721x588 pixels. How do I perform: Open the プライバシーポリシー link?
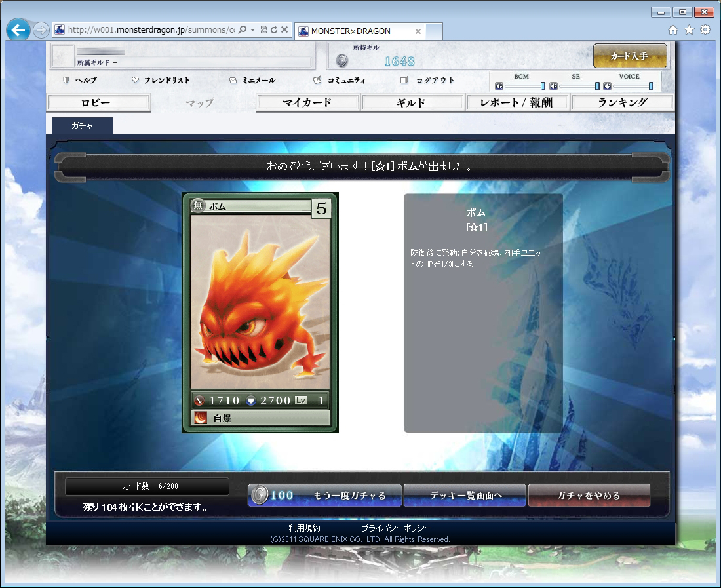(397, 528)
